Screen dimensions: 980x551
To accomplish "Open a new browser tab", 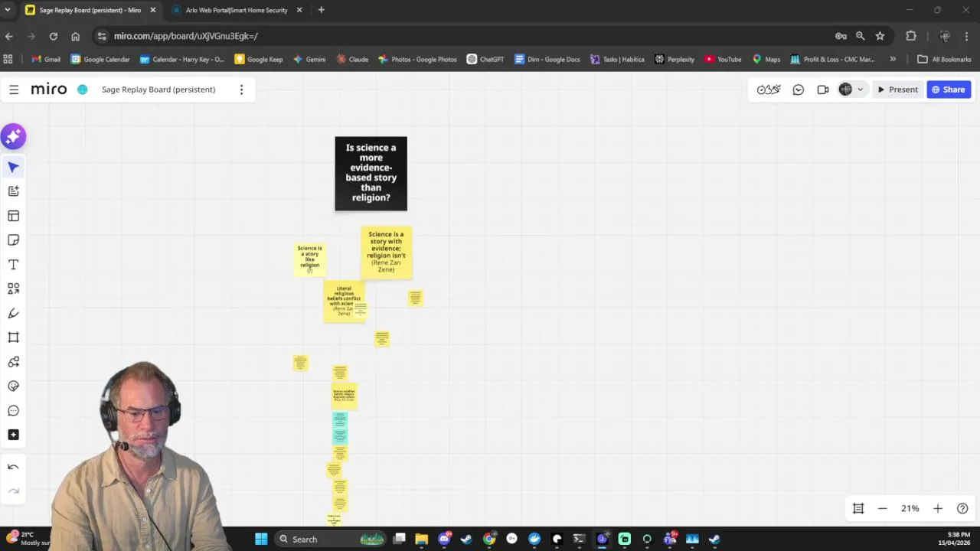I will 321,10.
